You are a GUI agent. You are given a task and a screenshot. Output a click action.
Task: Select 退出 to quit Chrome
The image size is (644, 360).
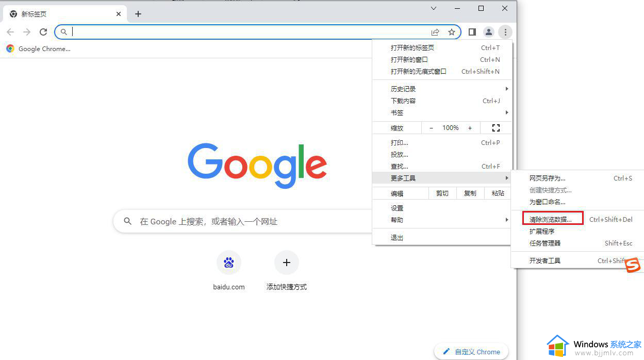pyautogui.click(x=442, y=237)
